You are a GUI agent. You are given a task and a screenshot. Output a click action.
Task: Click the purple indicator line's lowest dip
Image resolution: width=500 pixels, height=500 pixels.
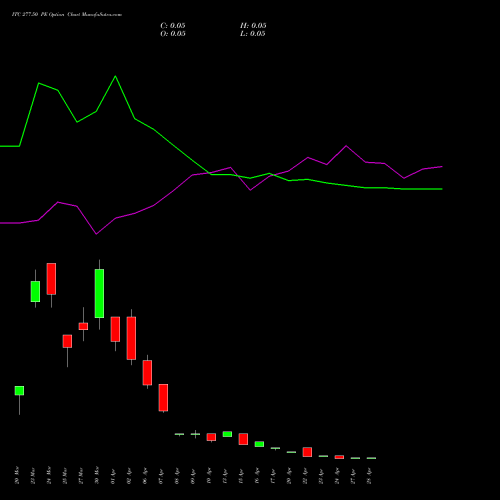pyautogui.click(x=96, y=234)
